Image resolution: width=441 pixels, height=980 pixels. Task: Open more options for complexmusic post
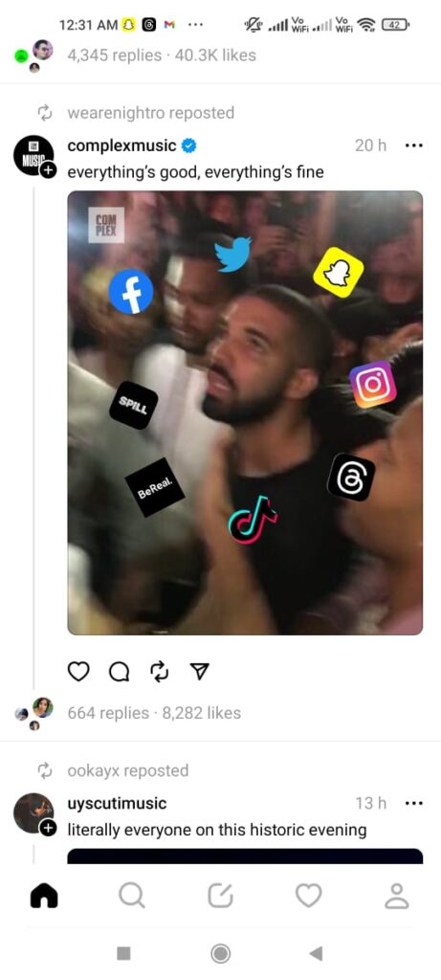click(x=413, y=145)
